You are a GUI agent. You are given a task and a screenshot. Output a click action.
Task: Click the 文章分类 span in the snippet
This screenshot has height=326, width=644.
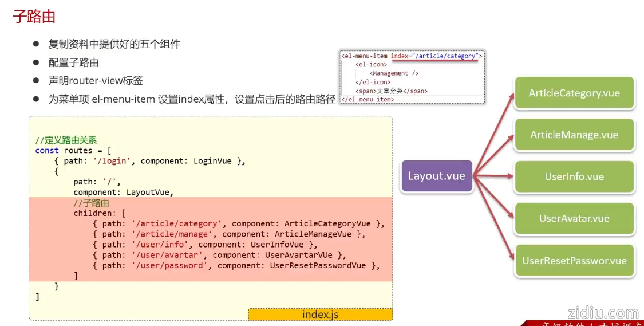pos(391,91)
